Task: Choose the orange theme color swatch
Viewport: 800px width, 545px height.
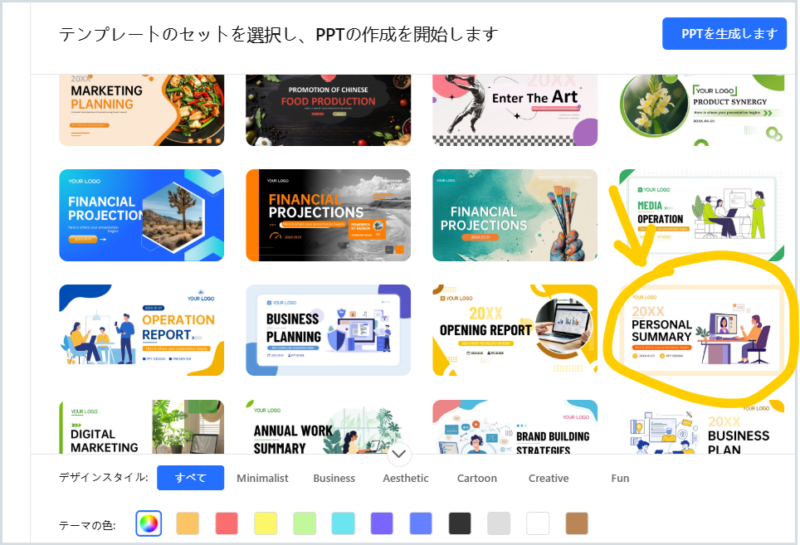Action: click(x=187, y=523)
